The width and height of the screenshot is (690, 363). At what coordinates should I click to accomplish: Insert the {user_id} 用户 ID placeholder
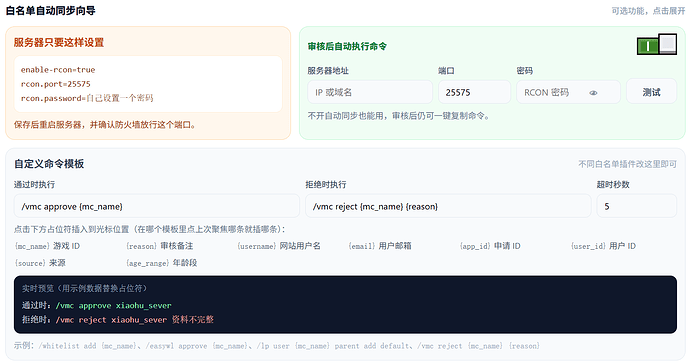click(603, 246)
